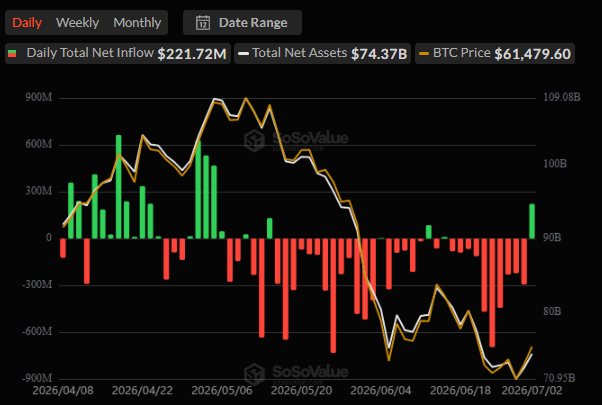The width and height of the screenshot is (602, 405).
Task: Click the 2026/05/20 date label
Action: (x=301, y=391)
